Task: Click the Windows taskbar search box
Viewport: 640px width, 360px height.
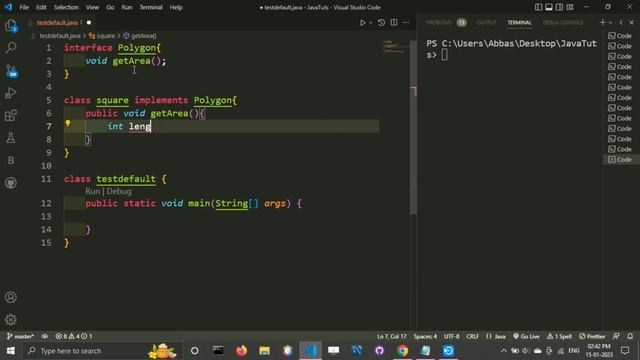Action: [102, 351]
